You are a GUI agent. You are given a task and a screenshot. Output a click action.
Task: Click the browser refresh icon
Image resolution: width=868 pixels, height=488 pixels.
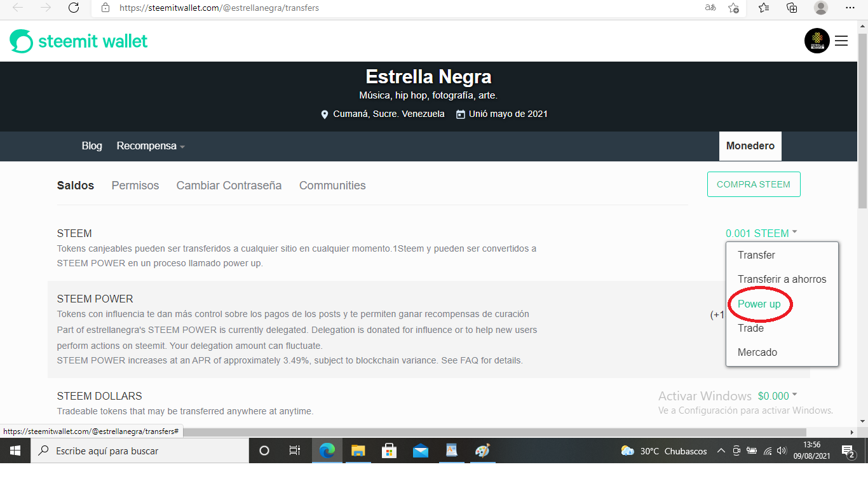[74, 8]
